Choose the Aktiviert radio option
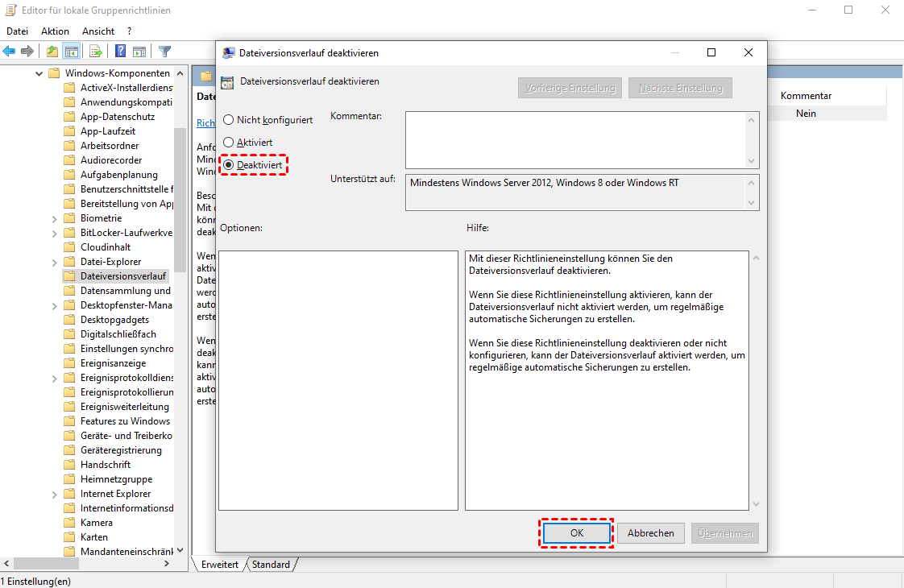 pos(229,143)
